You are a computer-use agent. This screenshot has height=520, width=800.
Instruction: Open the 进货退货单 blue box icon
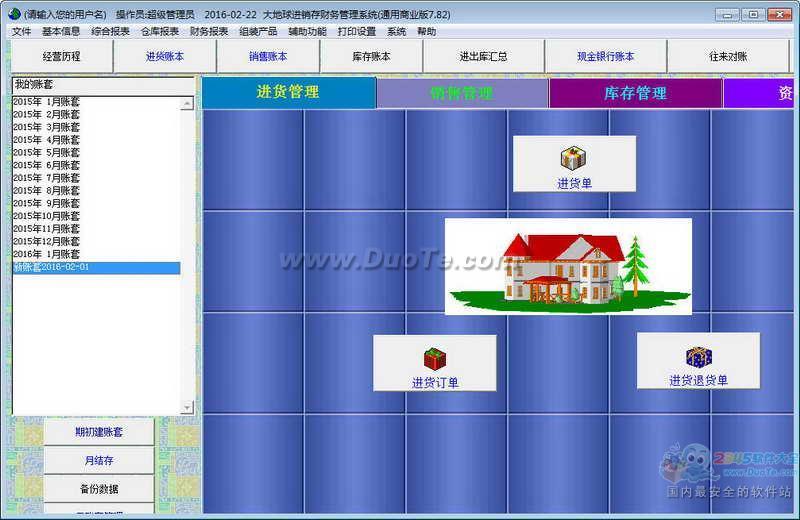pos(698,357)
